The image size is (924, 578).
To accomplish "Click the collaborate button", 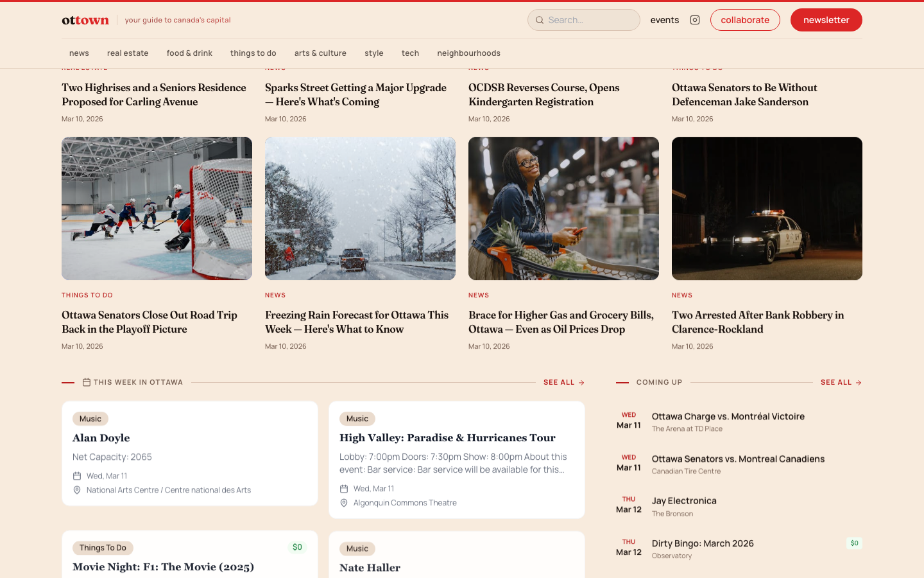I will click(x=745, y=20).
